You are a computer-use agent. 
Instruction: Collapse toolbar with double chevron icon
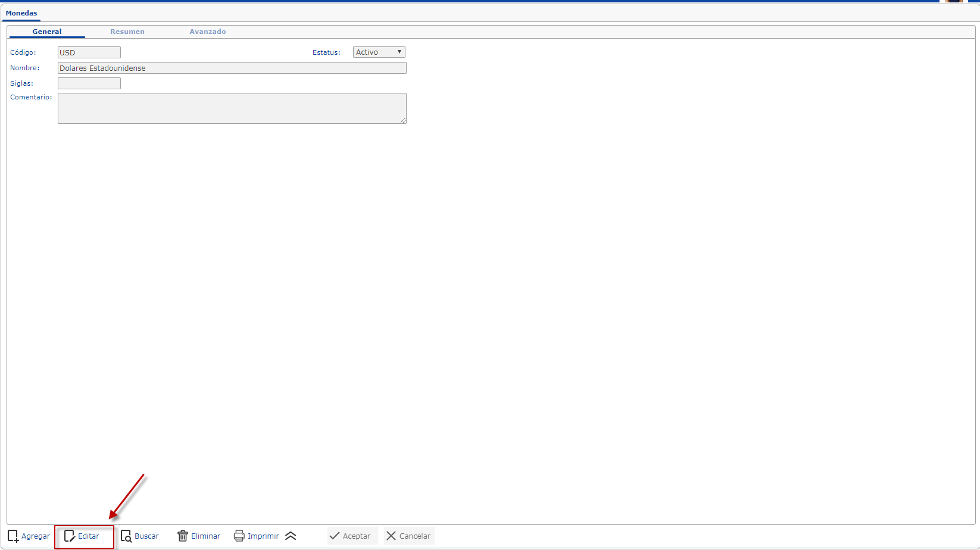click(x=291, y=536)
